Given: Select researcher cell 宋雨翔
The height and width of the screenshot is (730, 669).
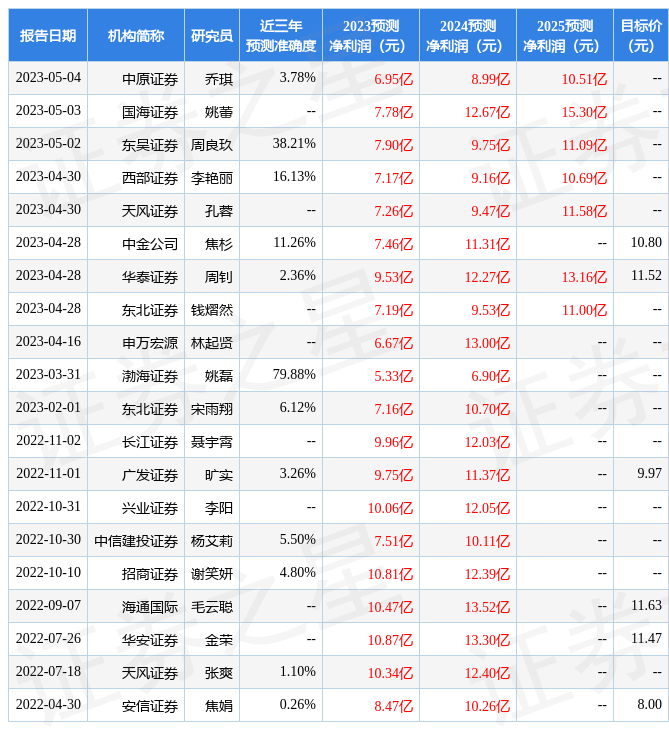Looking at the screenshot, I should pos(212,409).
